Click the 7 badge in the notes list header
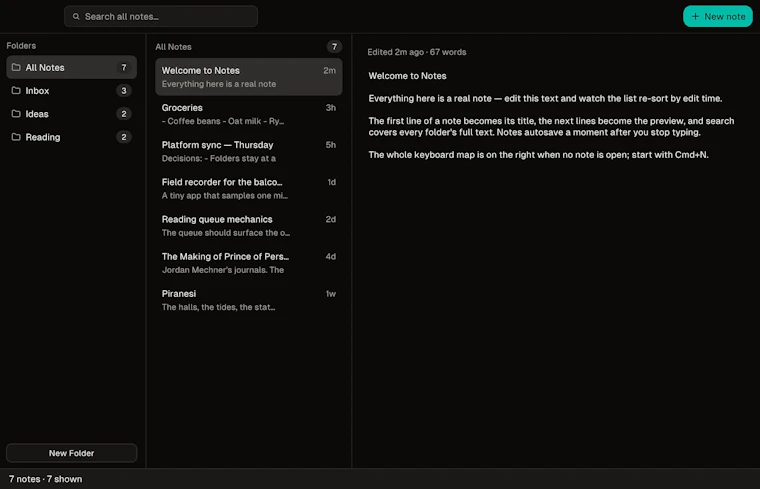 tap(334, 47)
